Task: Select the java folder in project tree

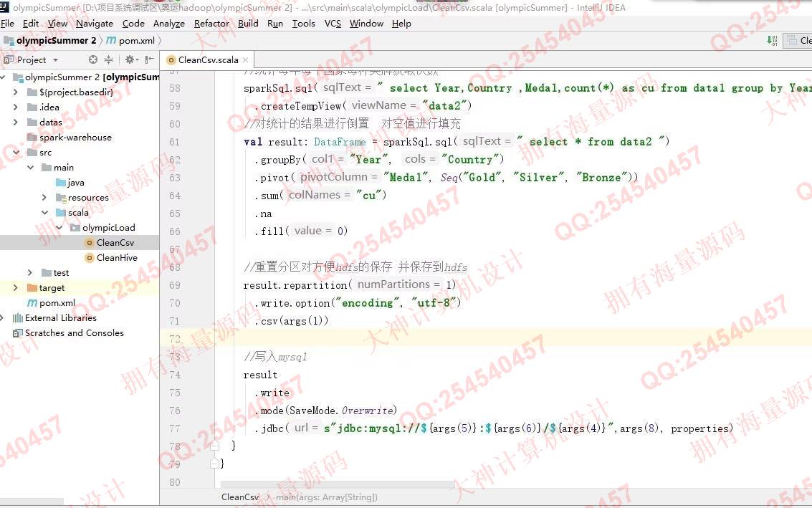Action: [75, 182]
